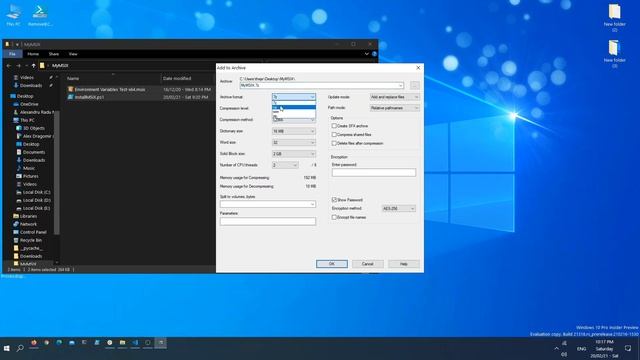Select the New folder (2) desktop icon
Screen dimensions: 640x360
pyautogui.click(x=614, y=17)
